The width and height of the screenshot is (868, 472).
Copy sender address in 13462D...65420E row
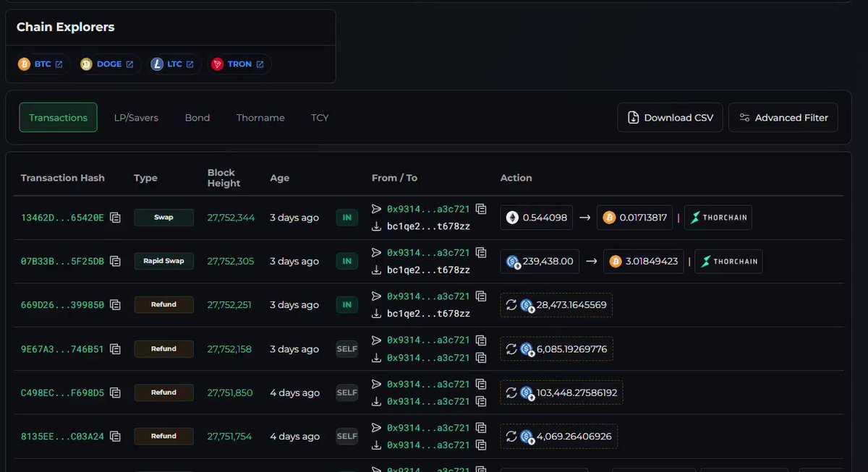coord(481,209)
